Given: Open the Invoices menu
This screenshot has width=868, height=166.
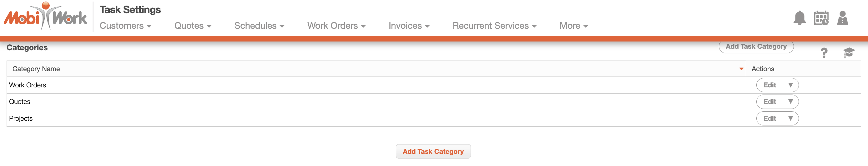Looking at the screenshot, I should click(x=409, y=26).
